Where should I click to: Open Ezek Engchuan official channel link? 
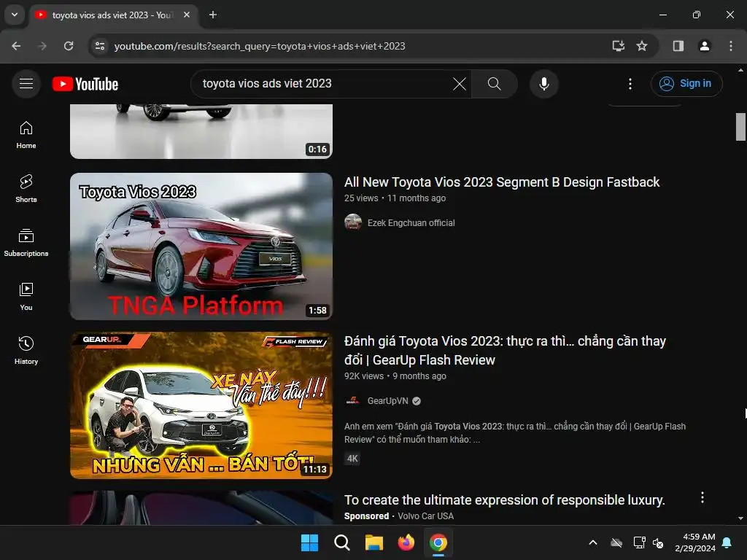[411, 223]
